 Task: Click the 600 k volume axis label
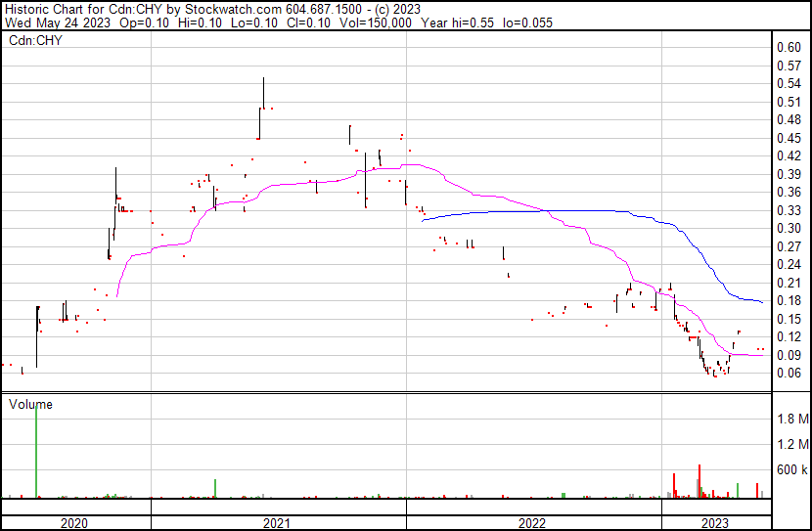click(791, 470)
